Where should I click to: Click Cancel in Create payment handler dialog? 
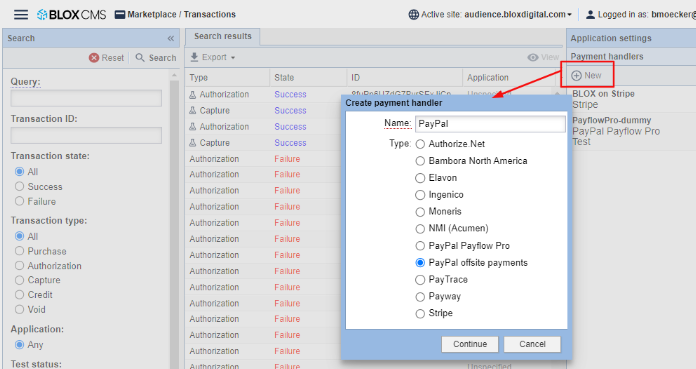pyautogui.click(x=532, y=344)
